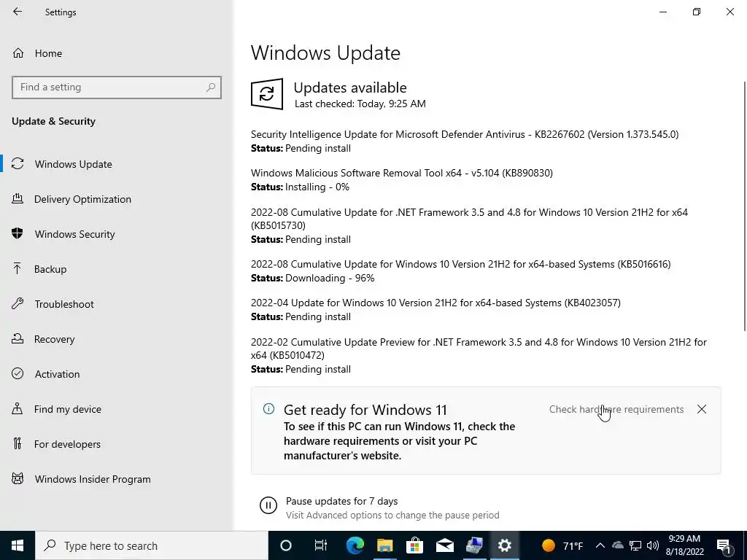Click the OneDrive cloud tray icon
This screenshot has height=560, width=747.
click(617, 545)
